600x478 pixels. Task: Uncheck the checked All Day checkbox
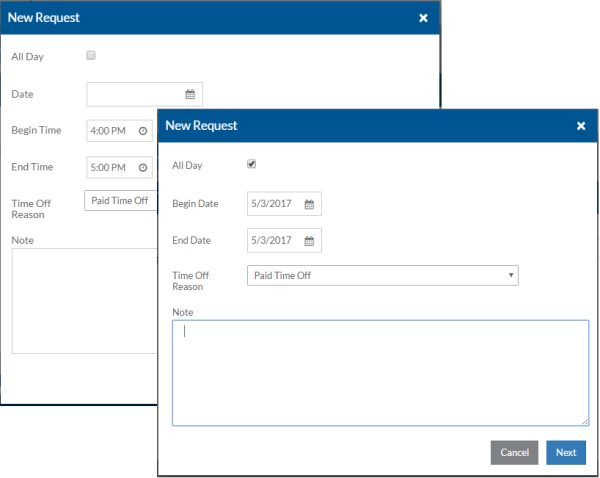point(252,164)
